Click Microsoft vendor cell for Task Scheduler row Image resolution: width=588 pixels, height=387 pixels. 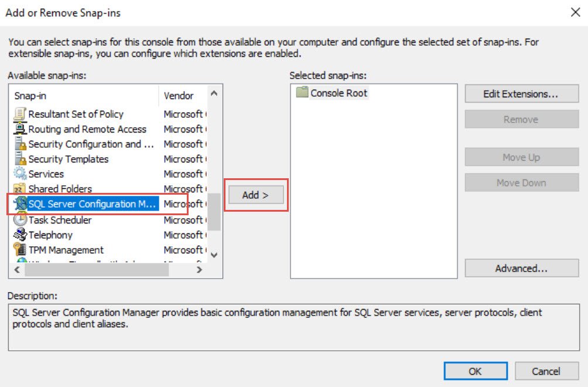[184, 219]
